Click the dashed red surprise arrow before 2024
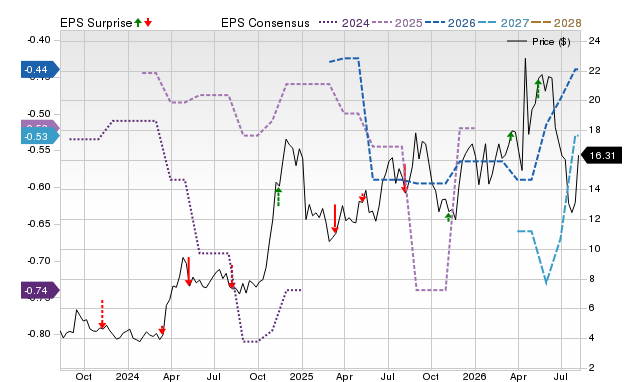 click(x=102, y=314)
